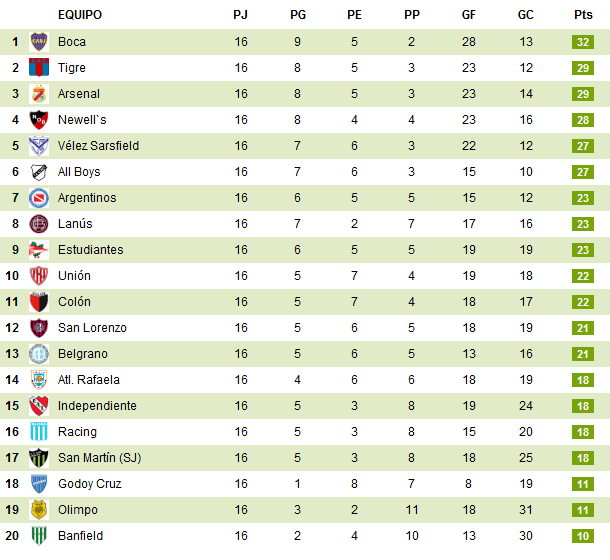This screenshot has width=610, height=560.
Task: Click Boca's green 32 points badge
Action: (583, 42)
